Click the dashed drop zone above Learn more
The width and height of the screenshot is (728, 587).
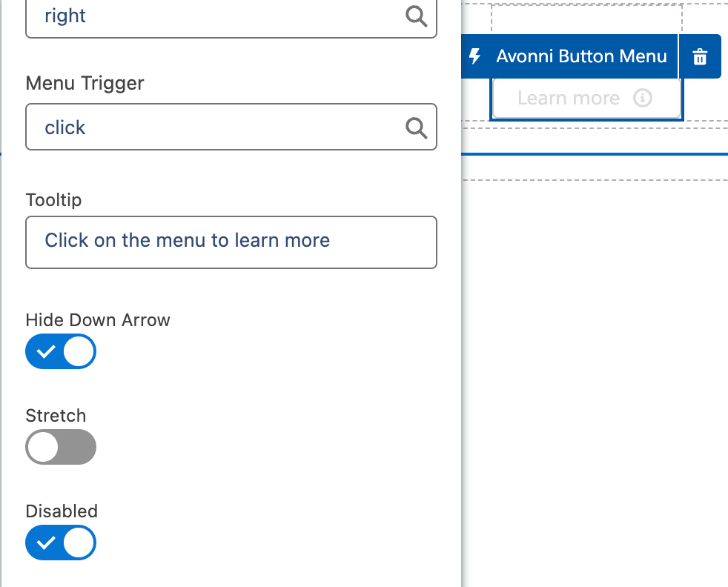point(586,18)
